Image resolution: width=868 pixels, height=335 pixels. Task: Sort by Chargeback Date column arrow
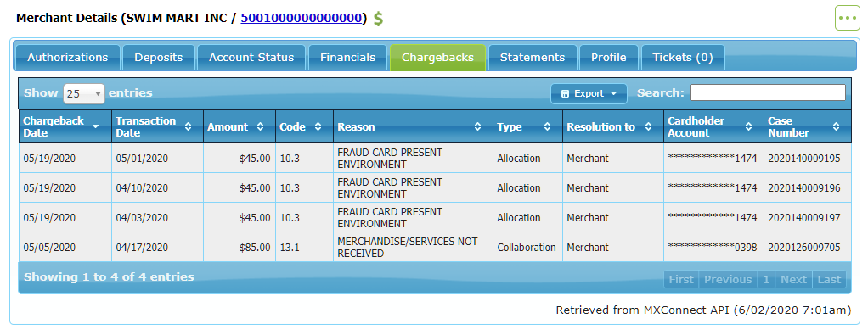pyautogui.click(x=95, y=126)
